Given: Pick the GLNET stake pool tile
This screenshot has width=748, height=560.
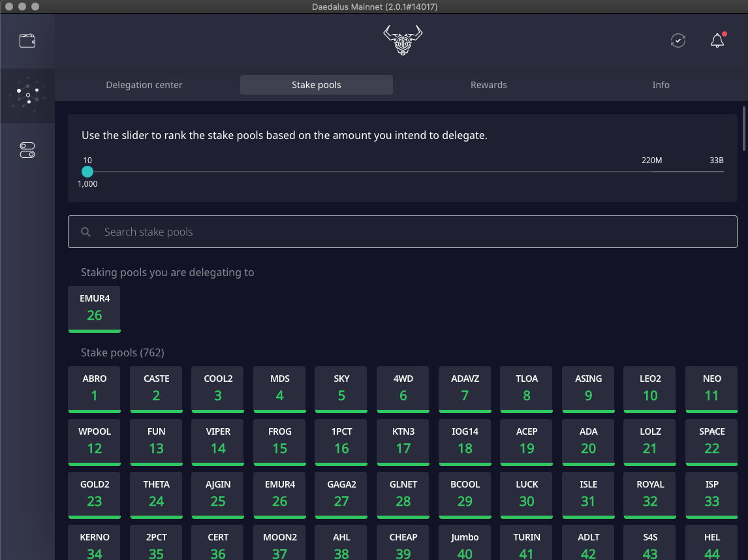Looking at the screenshot, I should coord(403,495).
